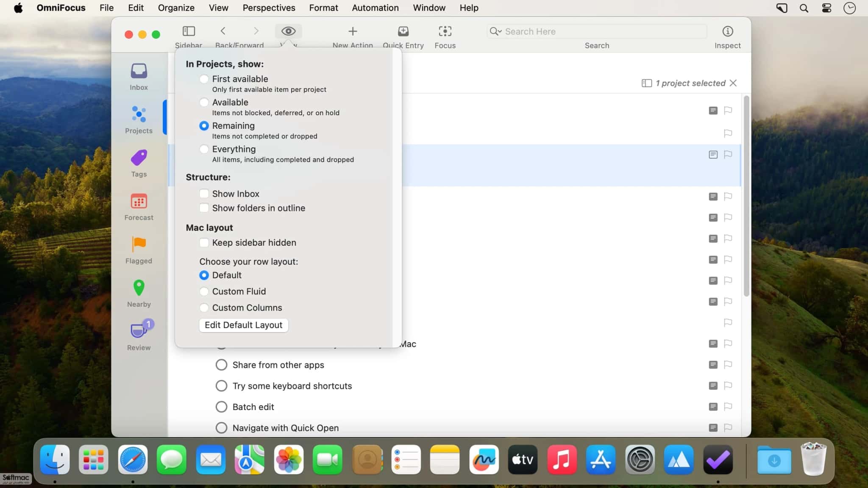
Task: Open Control Center in menu bar
Action: (x=826, y=8)
